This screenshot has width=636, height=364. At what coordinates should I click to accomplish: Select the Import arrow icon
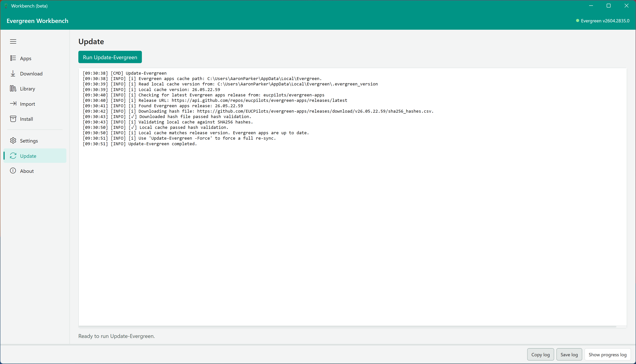[x=13, y=104]
